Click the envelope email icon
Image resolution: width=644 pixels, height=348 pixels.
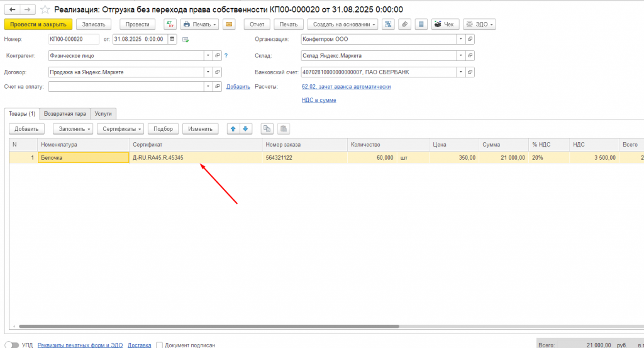click(229, 25)
